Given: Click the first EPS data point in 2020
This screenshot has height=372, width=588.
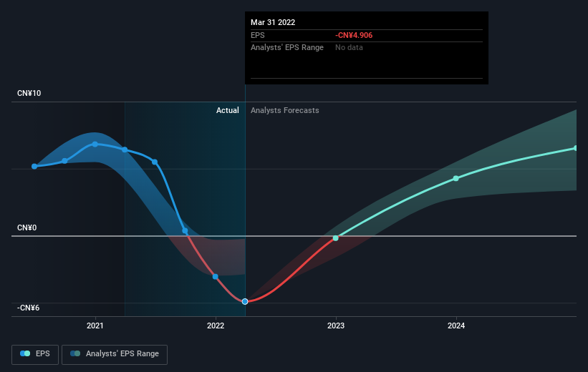Looking at the screenshot, I should pos(34,167).
